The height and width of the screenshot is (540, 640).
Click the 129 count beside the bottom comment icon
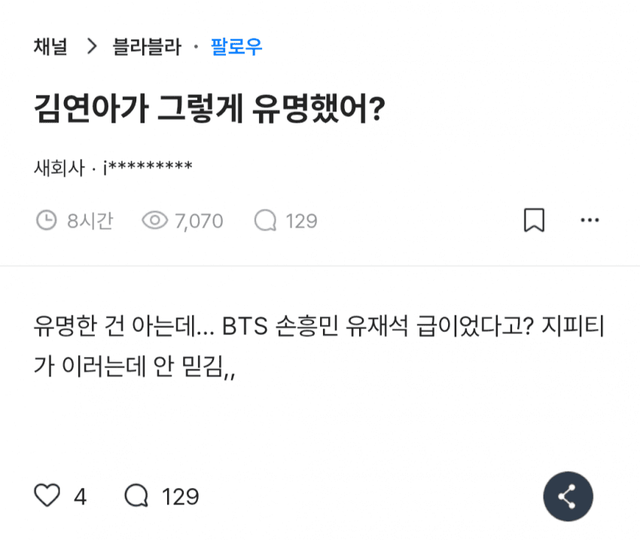click(180, 496)
